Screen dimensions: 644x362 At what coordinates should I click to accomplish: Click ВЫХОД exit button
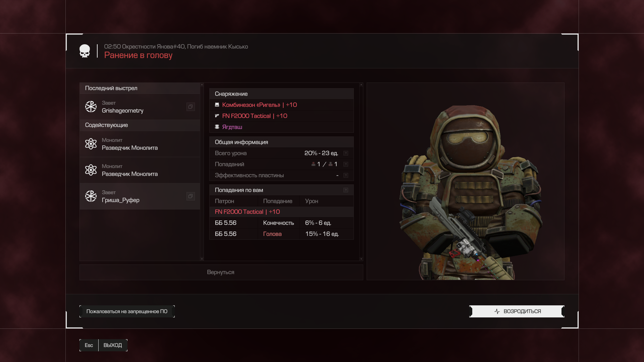click(113, 345)
